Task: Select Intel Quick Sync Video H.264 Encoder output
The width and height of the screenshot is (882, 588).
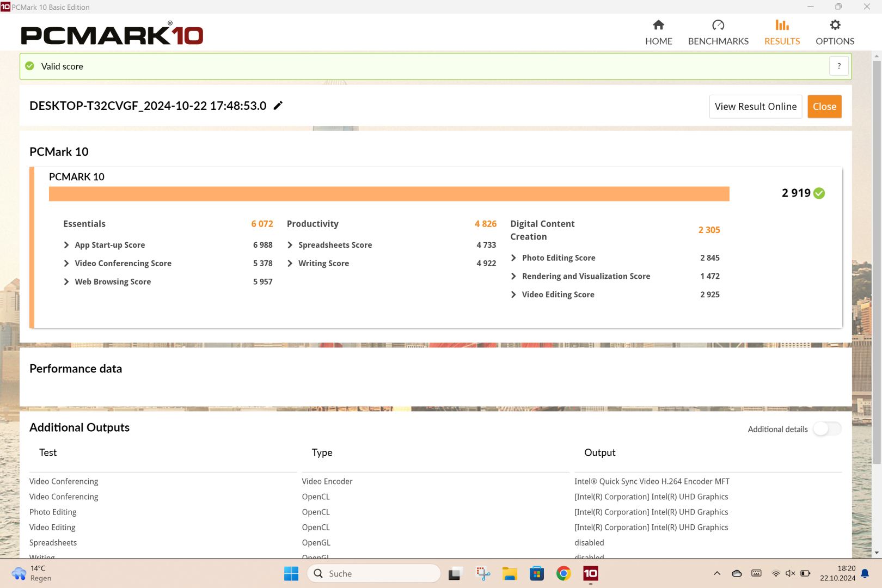Action: [652, 481]
